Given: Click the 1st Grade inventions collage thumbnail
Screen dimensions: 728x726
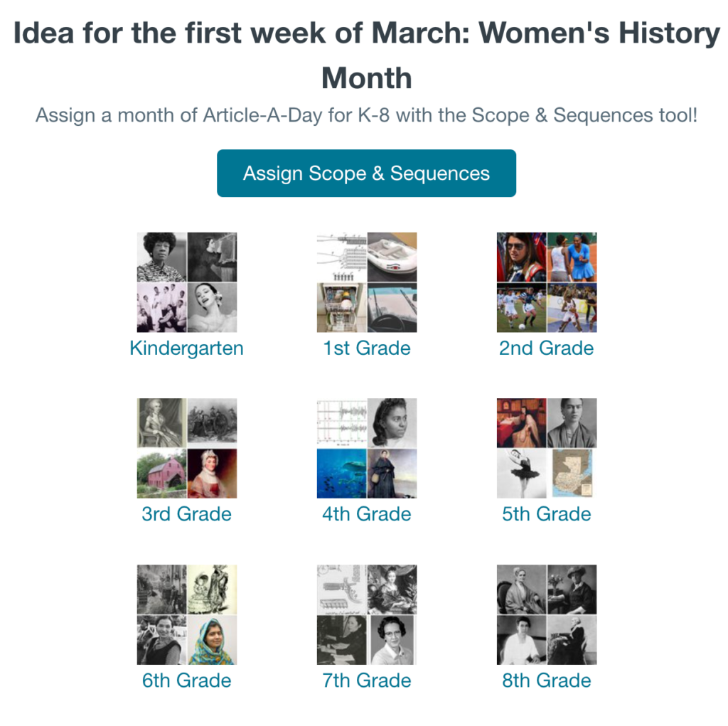Looking at the screenshot, I should (x=366, y=282).
